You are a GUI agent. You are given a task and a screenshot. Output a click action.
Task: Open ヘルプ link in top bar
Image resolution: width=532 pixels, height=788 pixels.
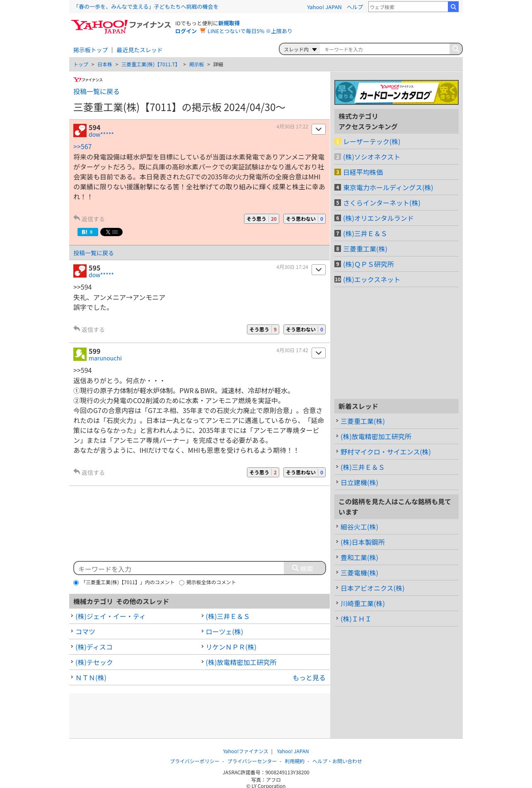pos(355,7)
